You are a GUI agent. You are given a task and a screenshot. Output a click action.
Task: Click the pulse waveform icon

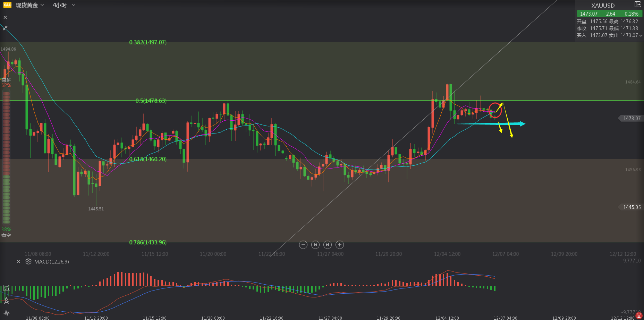click(6, 313)
